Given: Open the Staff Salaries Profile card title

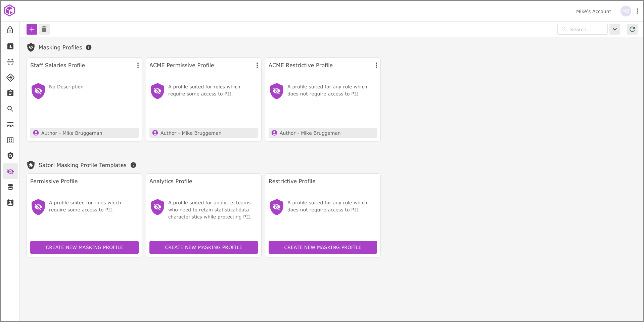Looking at the screenshot, I should [x=57, y=65].
